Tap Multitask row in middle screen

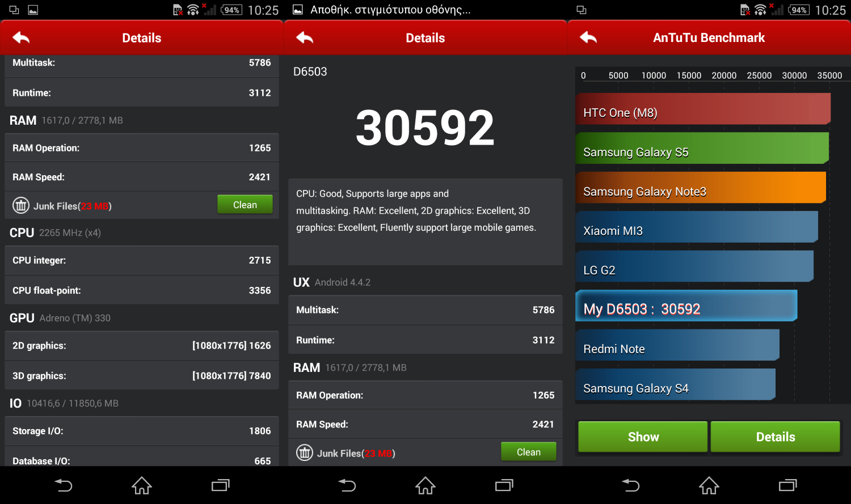(425, 310)
